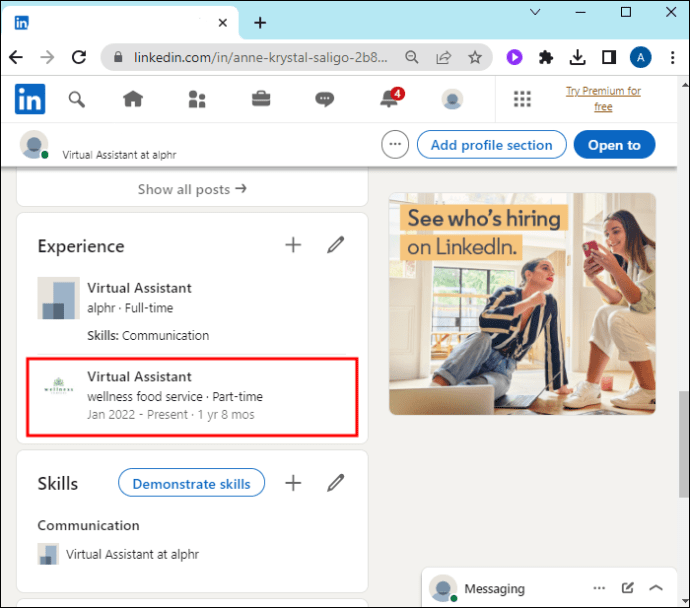Click the Demonstrate skills button

coord(191,483)
